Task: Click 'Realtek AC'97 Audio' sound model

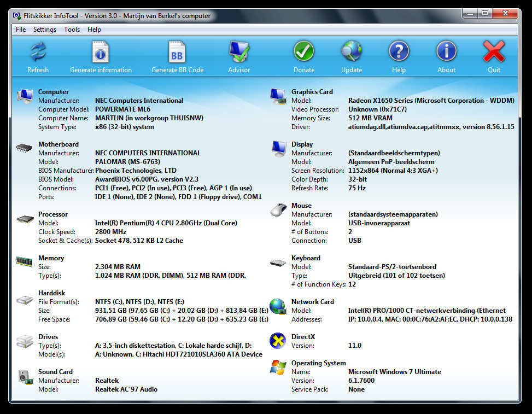Action: coord(126,389)
